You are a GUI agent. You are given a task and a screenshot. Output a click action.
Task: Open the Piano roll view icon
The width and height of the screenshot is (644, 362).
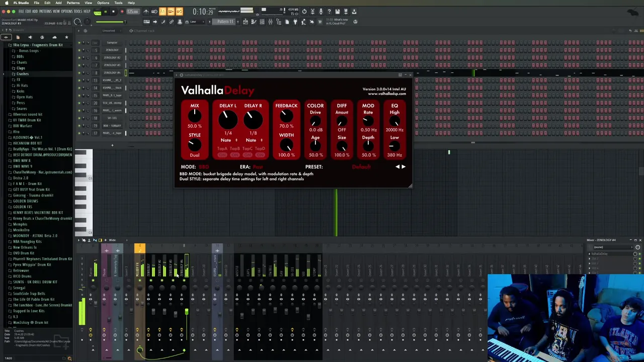[254, 22]
